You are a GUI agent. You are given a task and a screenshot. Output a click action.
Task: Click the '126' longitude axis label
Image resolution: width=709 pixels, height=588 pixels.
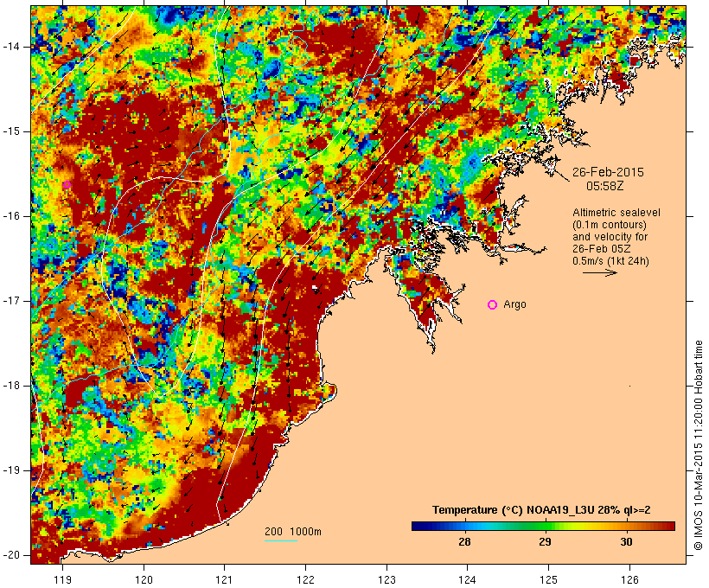tap(629, 579)
